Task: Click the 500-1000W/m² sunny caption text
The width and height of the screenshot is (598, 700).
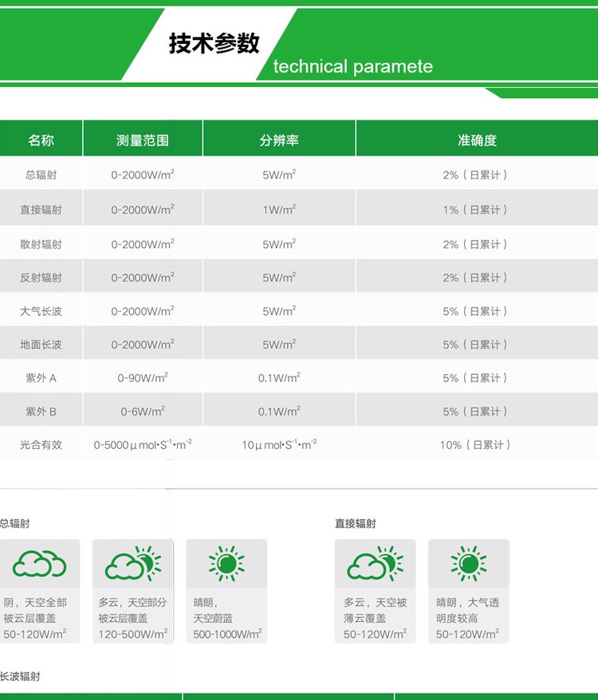Action: [x=227, y=635]
